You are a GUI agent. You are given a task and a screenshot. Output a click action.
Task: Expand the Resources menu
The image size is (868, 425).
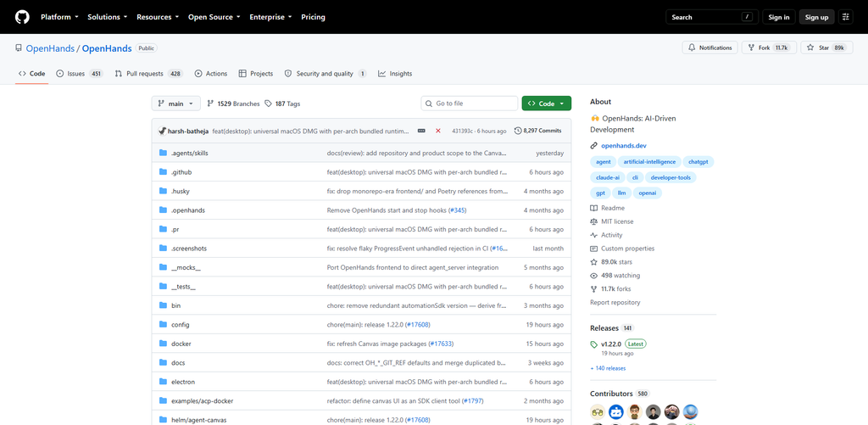pos(158,17)
